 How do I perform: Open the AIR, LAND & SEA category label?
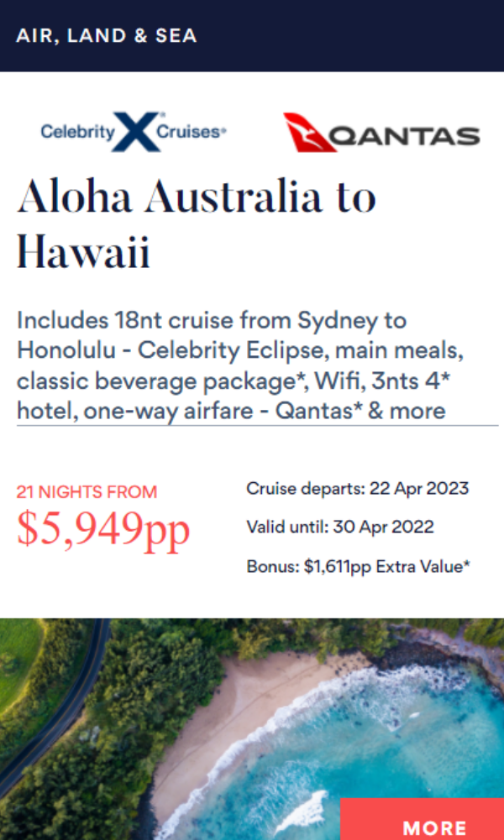pyautogui.click(x=107, y=36)
